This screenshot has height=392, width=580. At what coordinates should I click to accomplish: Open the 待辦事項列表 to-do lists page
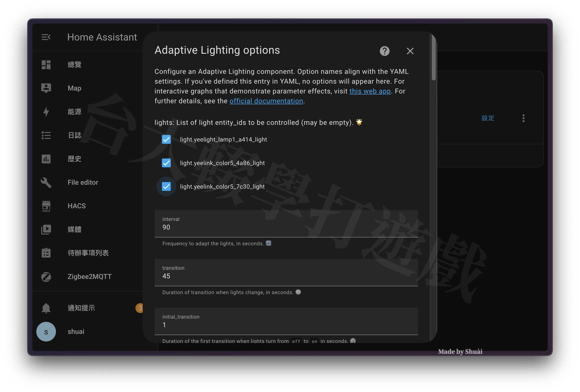pyautogui.click(x=88, y=253)
